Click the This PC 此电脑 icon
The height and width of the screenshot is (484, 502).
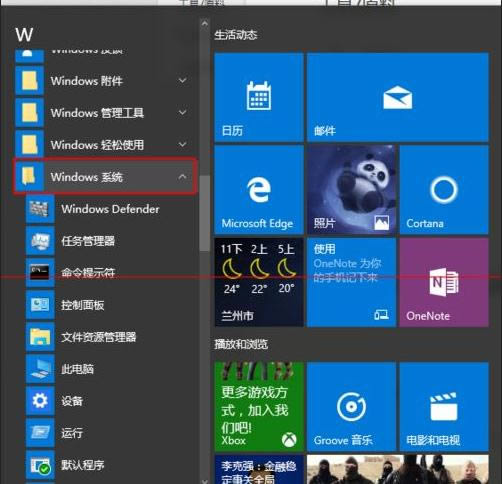[40, 369]
